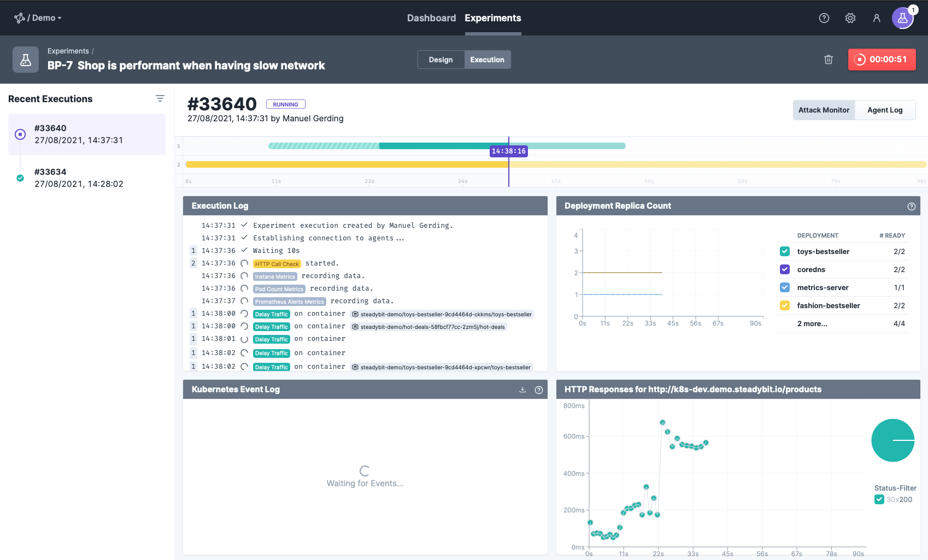The height and width of the screenshot is (560, 928).
Task: Click the '2/2' ready count for coredns
Action: click(x=899, y=269)
